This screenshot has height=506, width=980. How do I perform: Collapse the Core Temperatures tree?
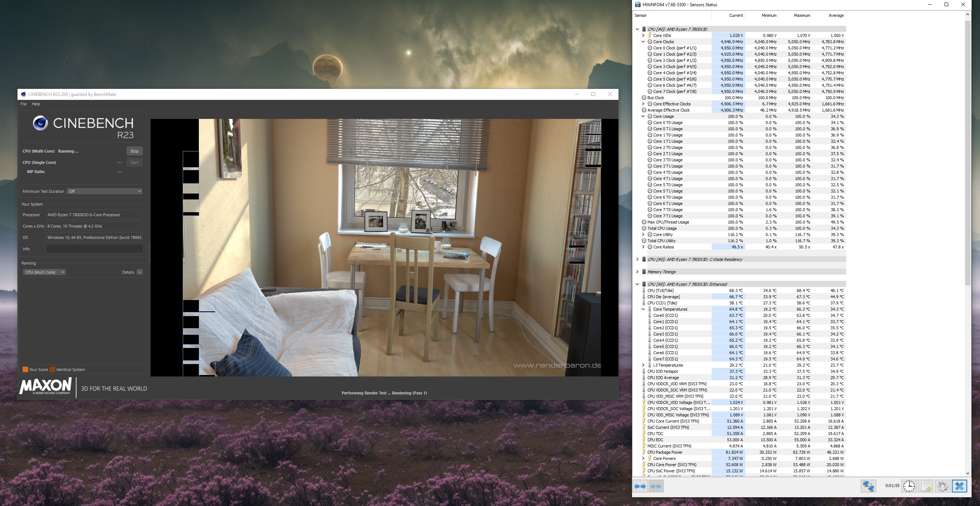pyautogui.click(x=643, y=309)
